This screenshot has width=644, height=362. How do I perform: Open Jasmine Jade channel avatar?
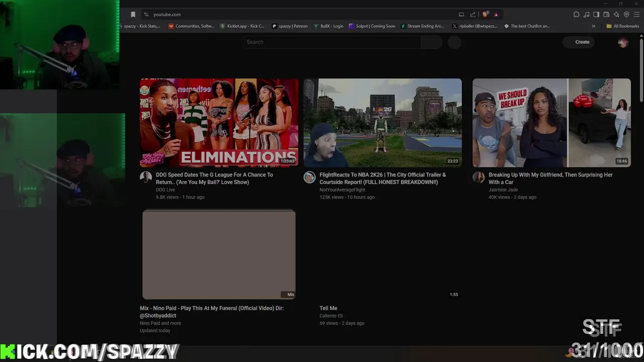478,177
